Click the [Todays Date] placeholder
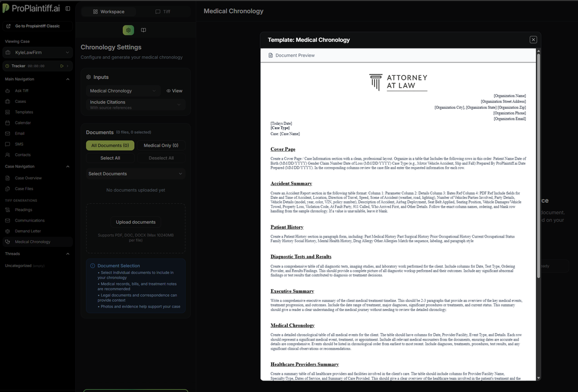This screenshot has width=578, height=392. click(x=281, y=124)
